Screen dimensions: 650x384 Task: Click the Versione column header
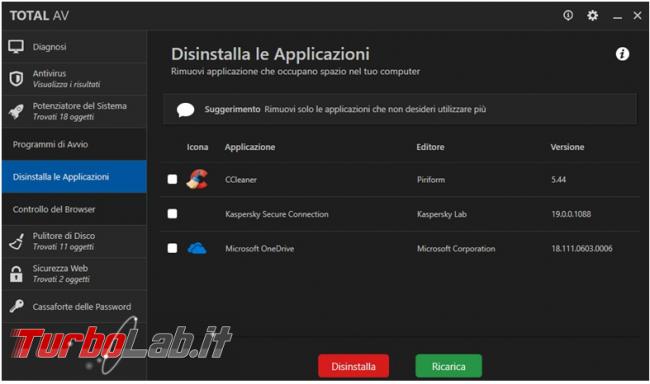567,147
